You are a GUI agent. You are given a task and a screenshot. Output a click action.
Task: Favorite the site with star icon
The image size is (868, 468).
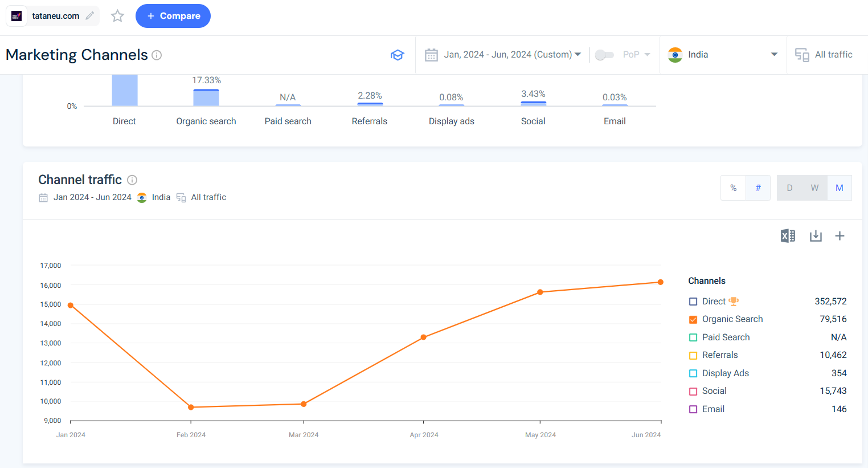(117, 16)
